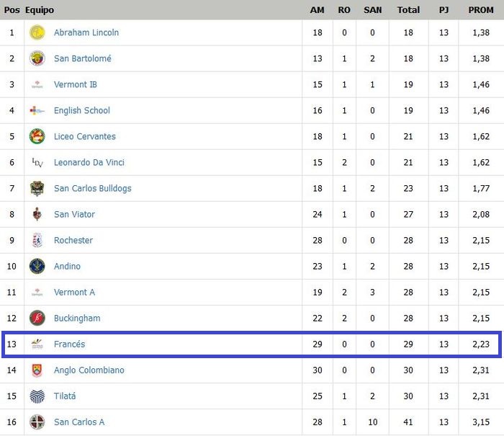The height and width of the screenshot is (436, 504).
Task: Click the San Carlos Bulldogs logo icon
Action: (x=37, y=188)
